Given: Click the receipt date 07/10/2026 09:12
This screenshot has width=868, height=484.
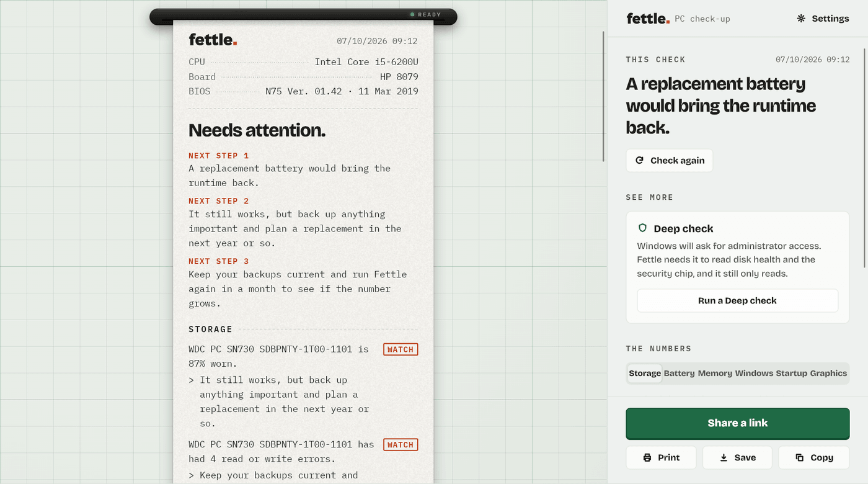Looking at the screenshot, I should click(377, 41).
